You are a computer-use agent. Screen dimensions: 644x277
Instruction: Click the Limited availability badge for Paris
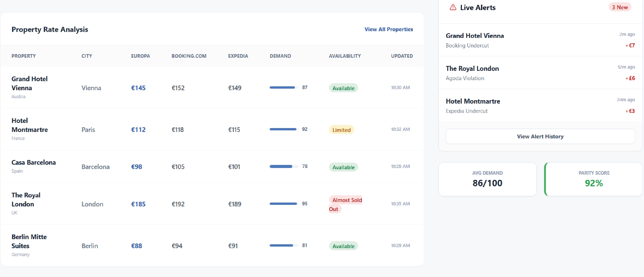click(x=341, y=130)
